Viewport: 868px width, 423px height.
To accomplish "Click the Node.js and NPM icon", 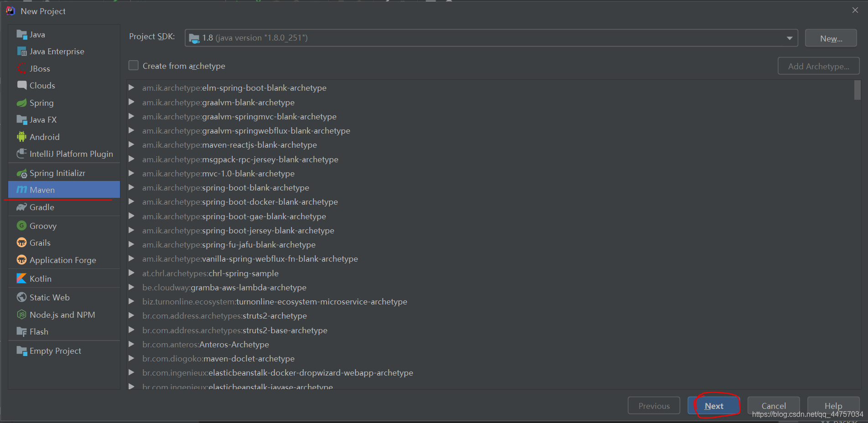I will tap(21, 315).
